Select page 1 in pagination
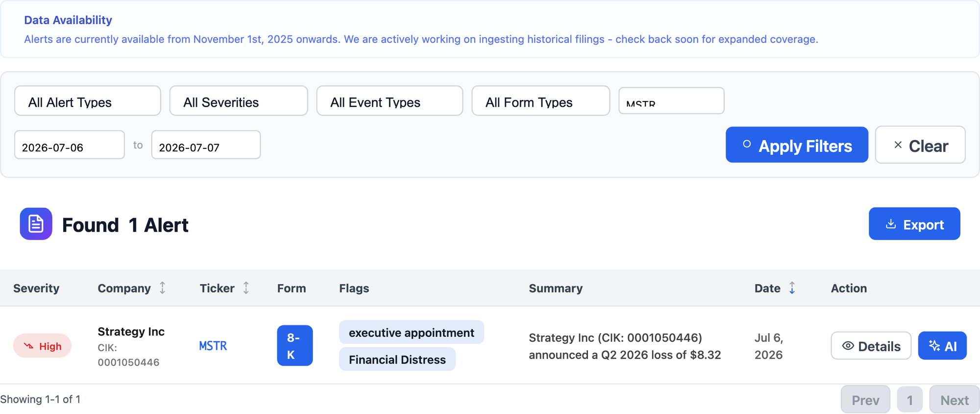The height and width of the screenshot is (414, 980). (x=910, y=400)
